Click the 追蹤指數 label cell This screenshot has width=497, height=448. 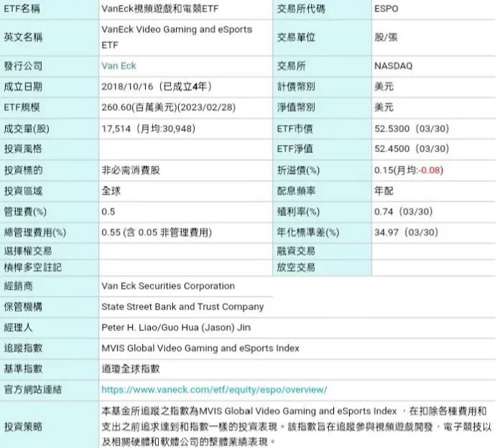point(50,348)
